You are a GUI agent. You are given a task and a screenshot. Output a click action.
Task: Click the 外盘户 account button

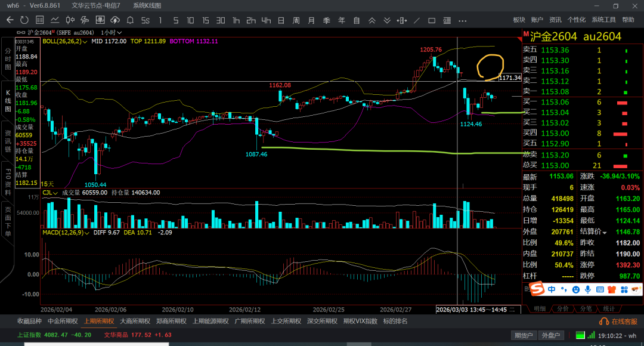[551, 335]
